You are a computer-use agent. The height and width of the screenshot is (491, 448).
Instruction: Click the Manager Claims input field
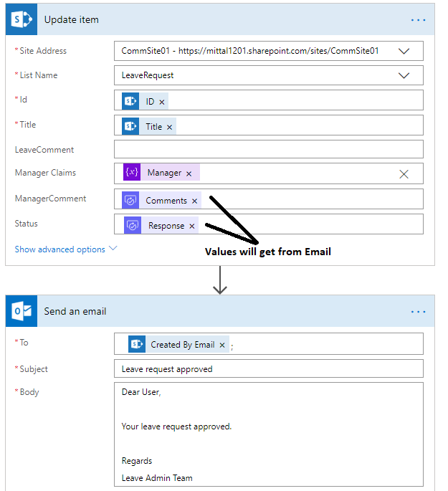(x=269, y=173)
